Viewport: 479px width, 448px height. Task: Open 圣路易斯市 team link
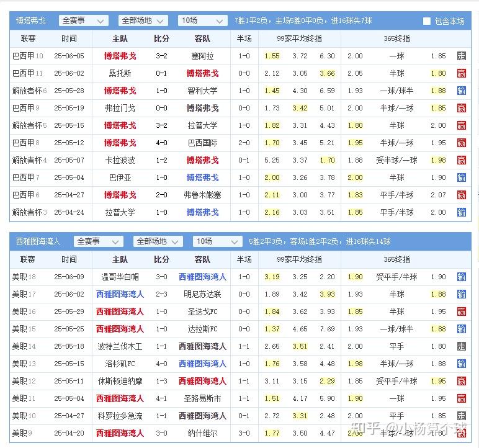coord(202,398)
